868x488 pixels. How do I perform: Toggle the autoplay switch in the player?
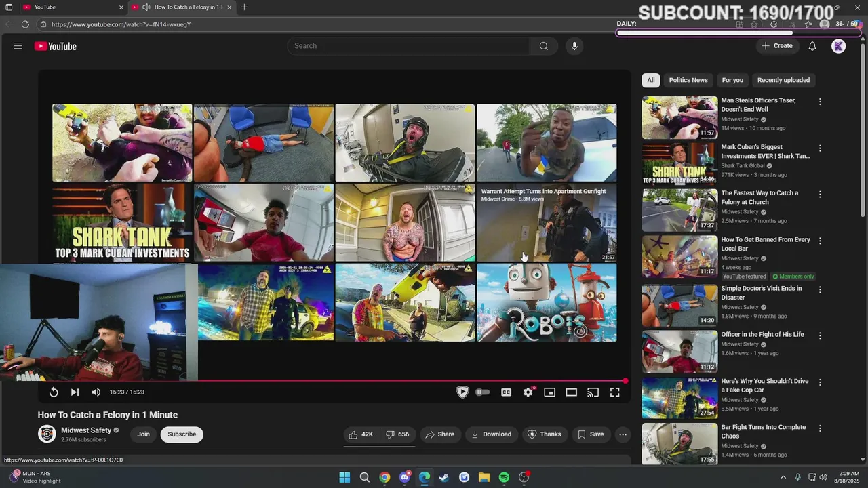(483, 392)
